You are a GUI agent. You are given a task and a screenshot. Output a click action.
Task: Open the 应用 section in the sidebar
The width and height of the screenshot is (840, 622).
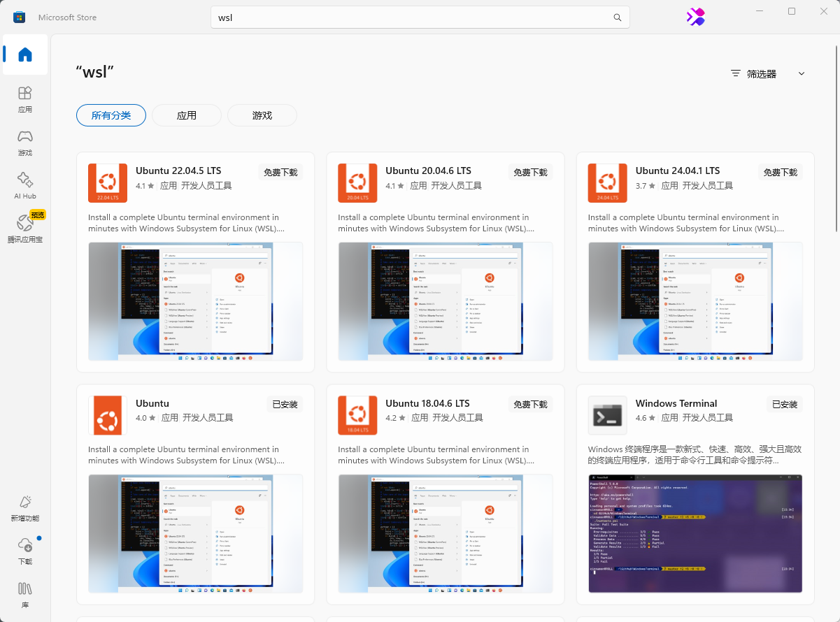(x=25, y=99)
